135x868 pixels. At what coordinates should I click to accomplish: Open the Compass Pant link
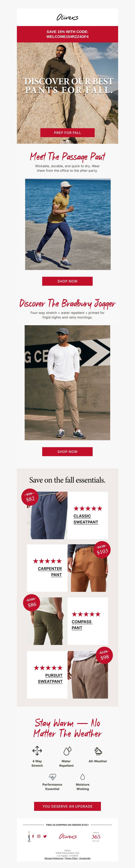(x=82, y=625)
